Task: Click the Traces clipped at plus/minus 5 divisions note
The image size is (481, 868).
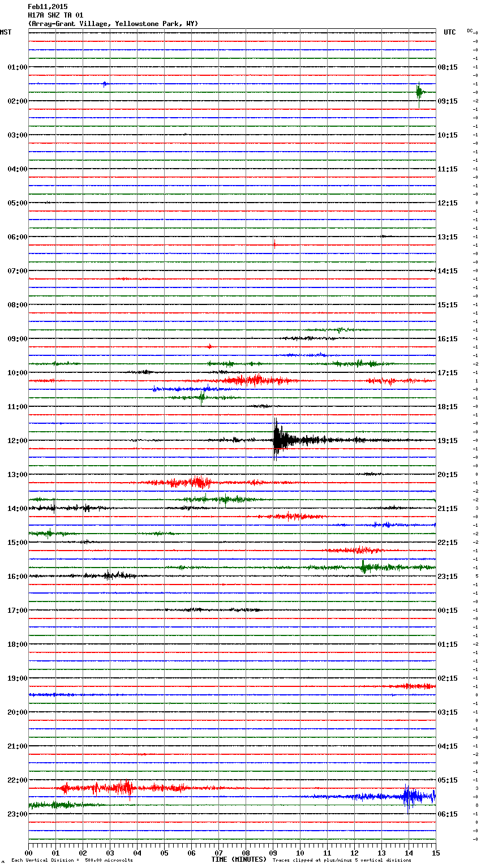Action: pyautogui.click(x=342, y=861)
